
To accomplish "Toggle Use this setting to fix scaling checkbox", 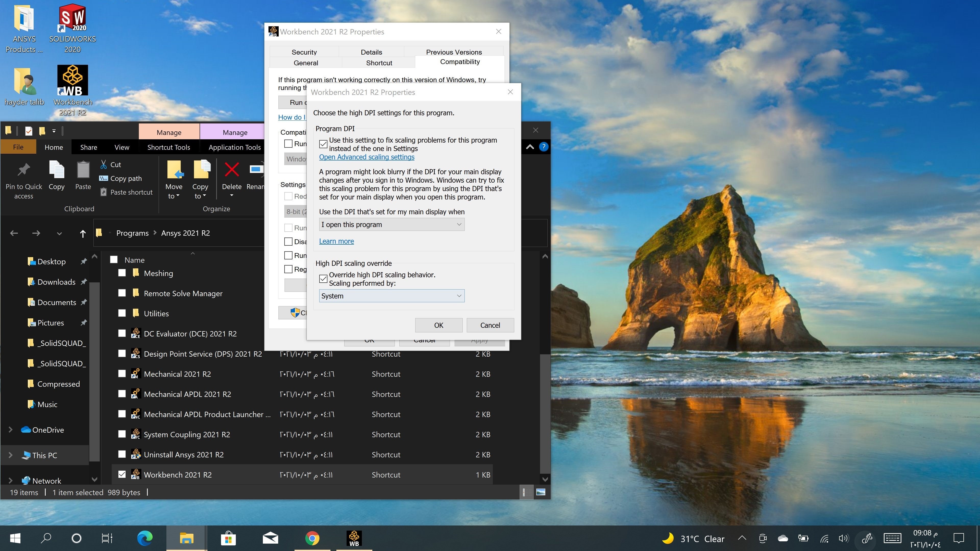I will tap(323, 144).
